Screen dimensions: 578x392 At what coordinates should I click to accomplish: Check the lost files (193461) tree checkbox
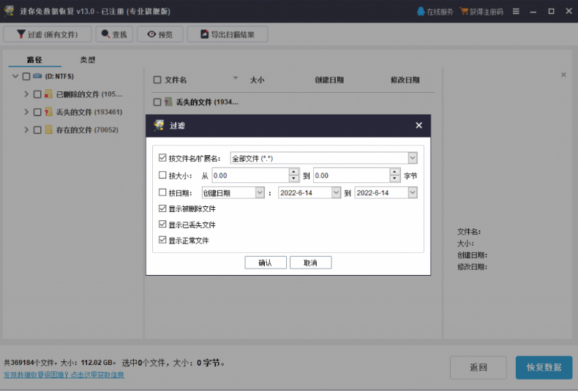(x=37, y=112)
